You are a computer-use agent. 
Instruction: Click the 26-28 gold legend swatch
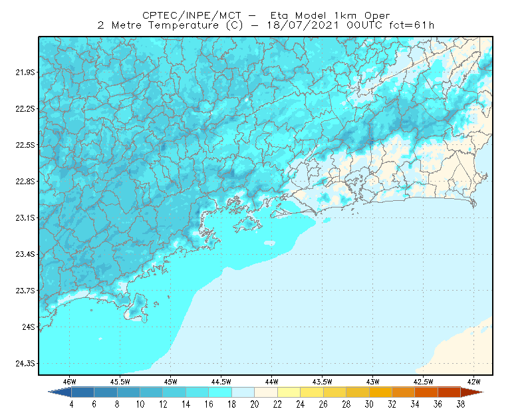pos(334,392)
